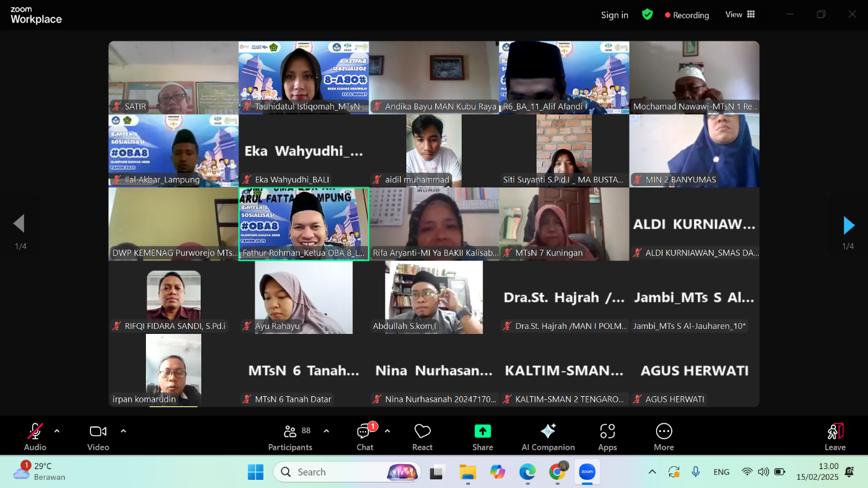
Task: Click the green Share screen button
Action: [x=482, y=436]
